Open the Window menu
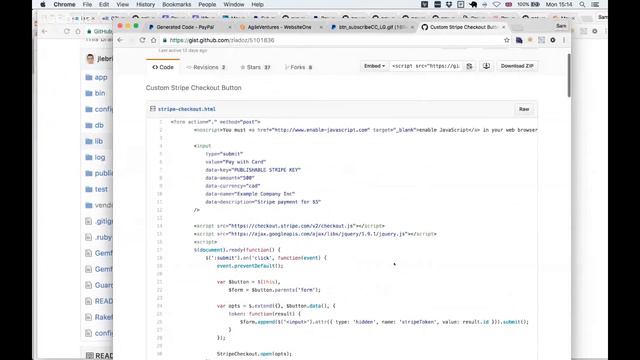The image size is (640, 360). tap(233, 4)
